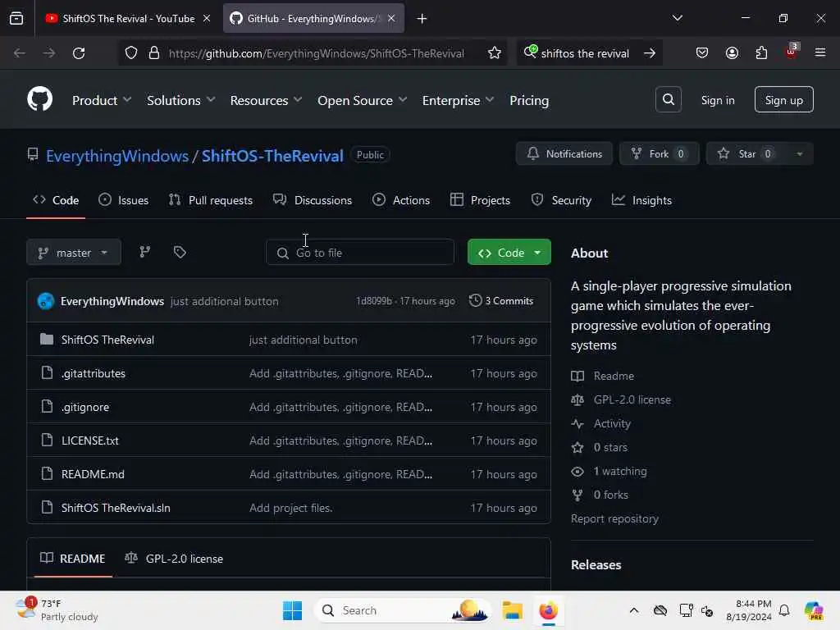Open Firefox View icon at top left
This screenshot has width=840, height=630.
pyautogui.click(x=16, y=18)
